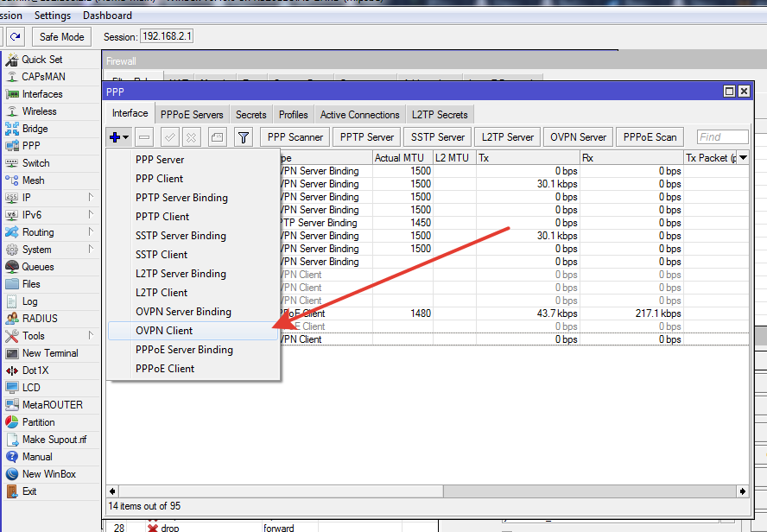Toggle the Safe Mode button
This screenshot has width=767, height=532.
tap(61, 36)
